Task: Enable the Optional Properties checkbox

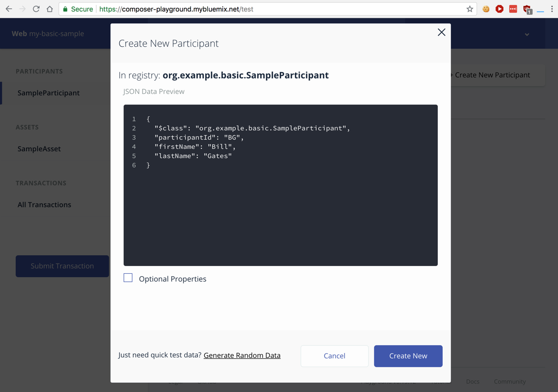Action: tap(128, 278)
